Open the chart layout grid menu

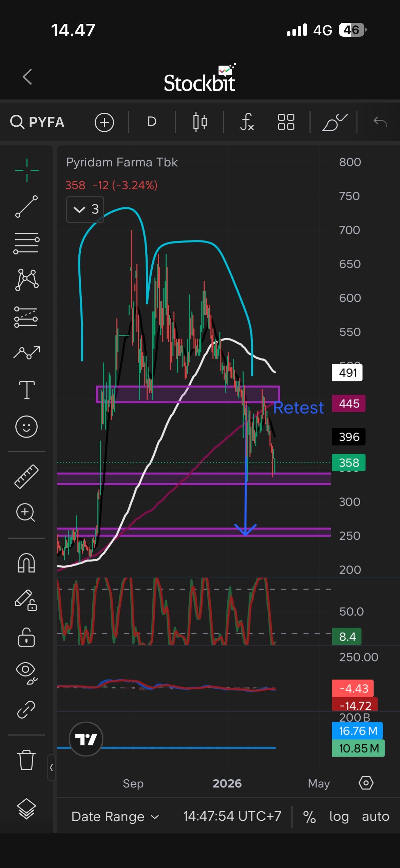point(286,122)
